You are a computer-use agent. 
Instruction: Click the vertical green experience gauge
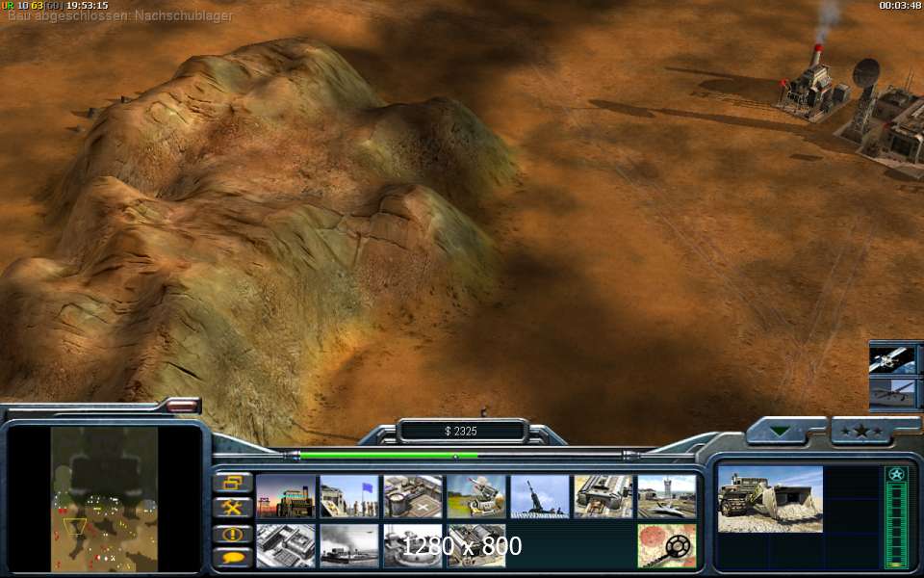click(896, 526)
